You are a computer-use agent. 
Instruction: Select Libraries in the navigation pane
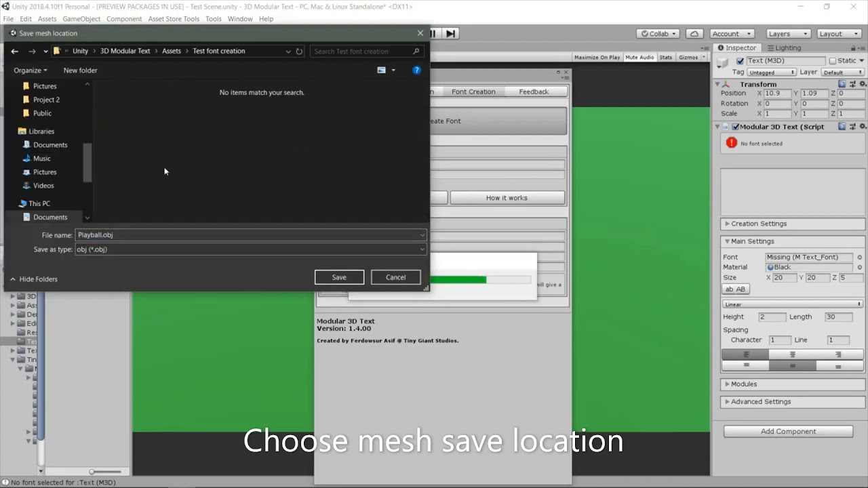coord(36,131)
